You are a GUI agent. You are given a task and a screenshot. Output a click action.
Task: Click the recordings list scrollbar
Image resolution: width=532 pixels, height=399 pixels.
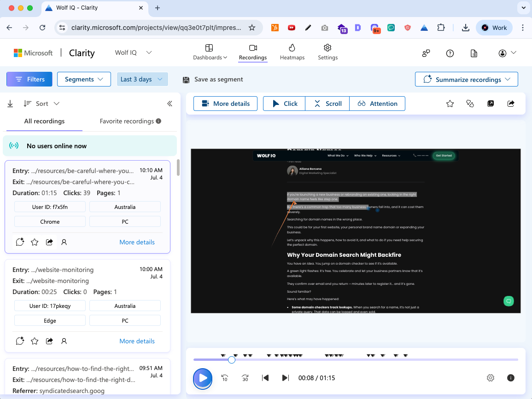point(178,168)
